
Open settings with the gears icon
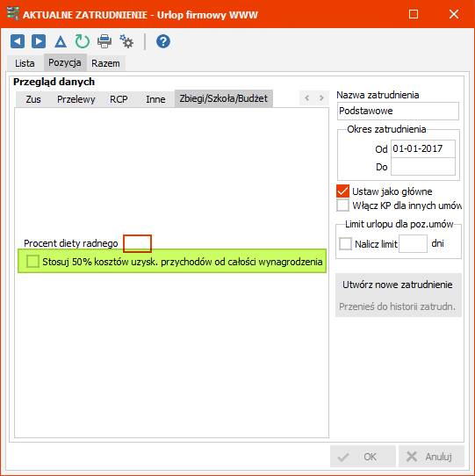click(126, 41)
